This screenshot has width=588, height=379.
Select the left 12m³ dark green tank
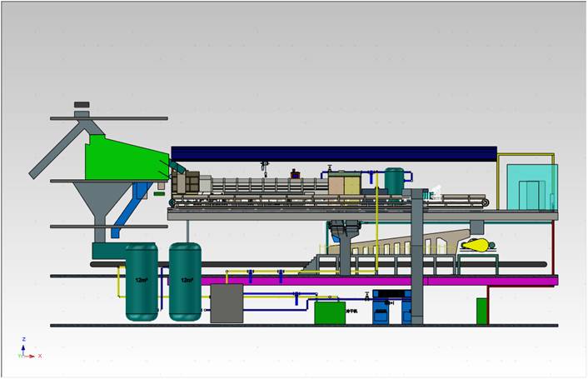[142, 282]
